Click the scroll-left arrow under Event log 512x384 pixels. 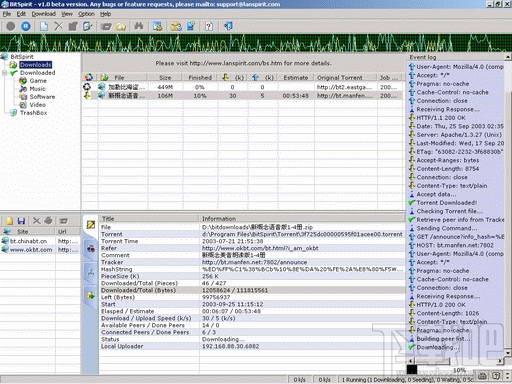pos(410,361)
